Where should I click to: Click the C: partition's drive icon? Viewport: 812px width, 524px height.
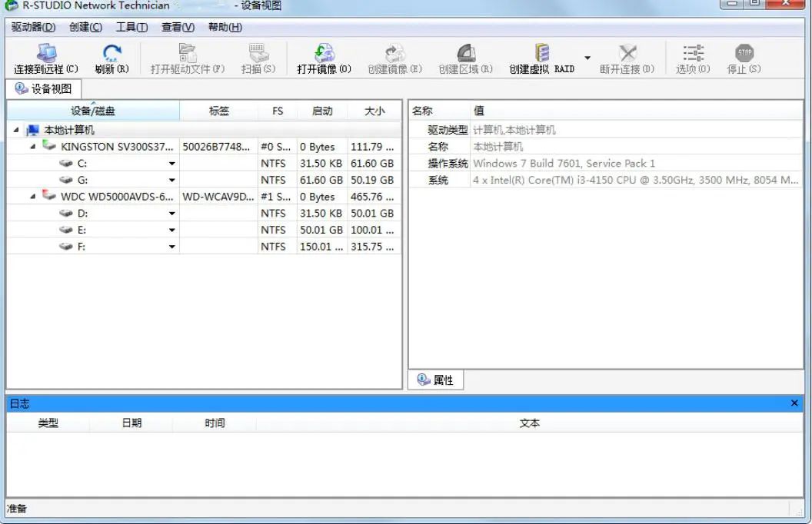pos(66,164)
